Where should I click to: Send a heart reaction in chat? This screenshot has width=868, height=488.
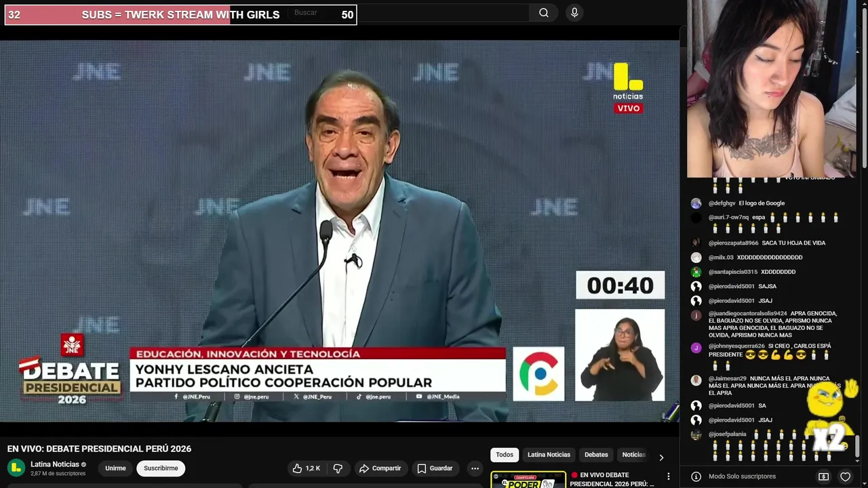[x=845, y=476]
